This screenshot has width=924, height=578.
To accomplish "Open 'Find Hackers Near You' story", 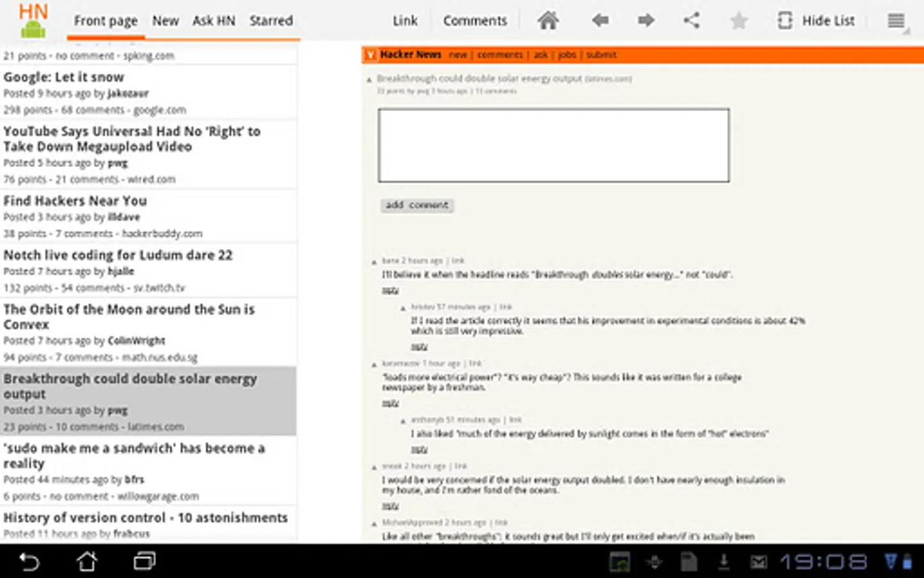I will (75, 201).
